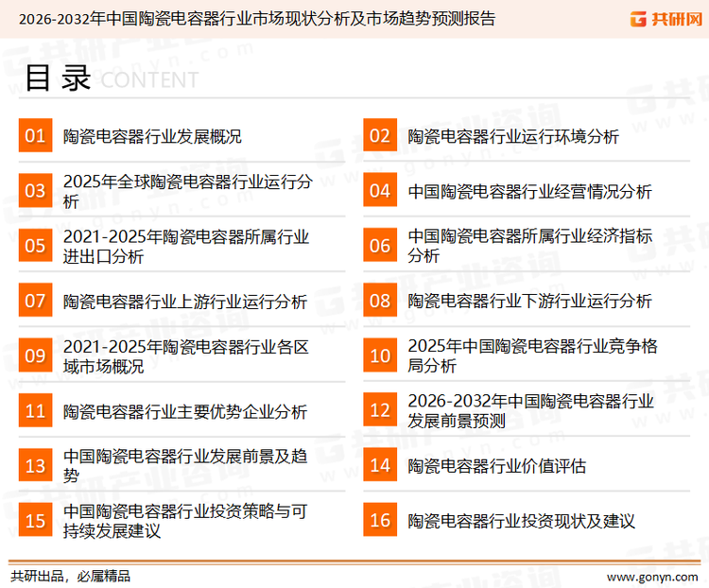Click the orange 16 number box

[x=380, y=520]
